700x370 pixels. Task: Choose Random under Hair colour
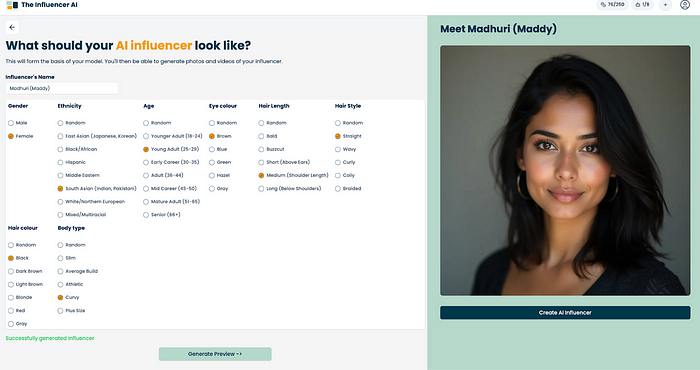click(x=22, y=245)
